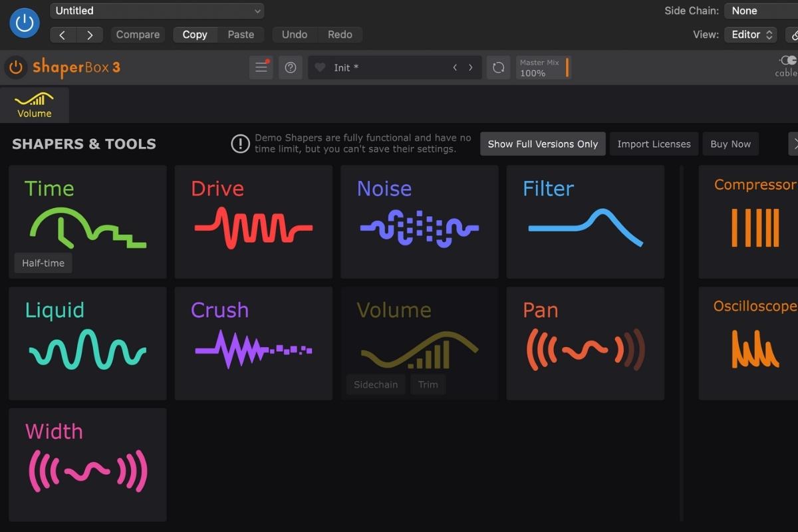Add the Drive shaper
Image resolution: width=798 pixels, height=532 pixels.
tap(253, 221)
